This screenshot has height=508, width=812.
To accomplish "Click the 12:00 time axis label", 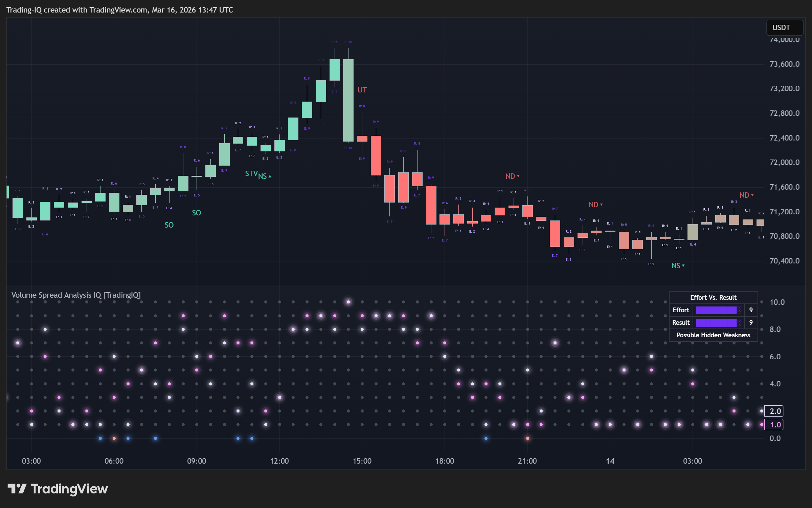I will 279,461.
